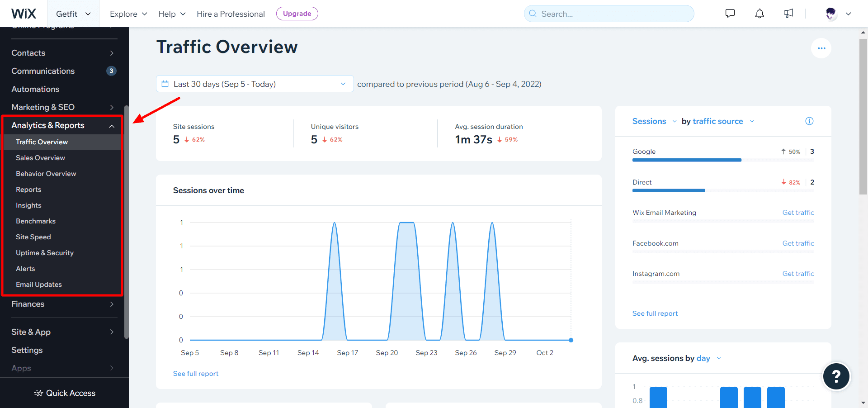868x408 pixels.
Task: Open the three-dot more actions menu
Action: click(x=821, y=48)
